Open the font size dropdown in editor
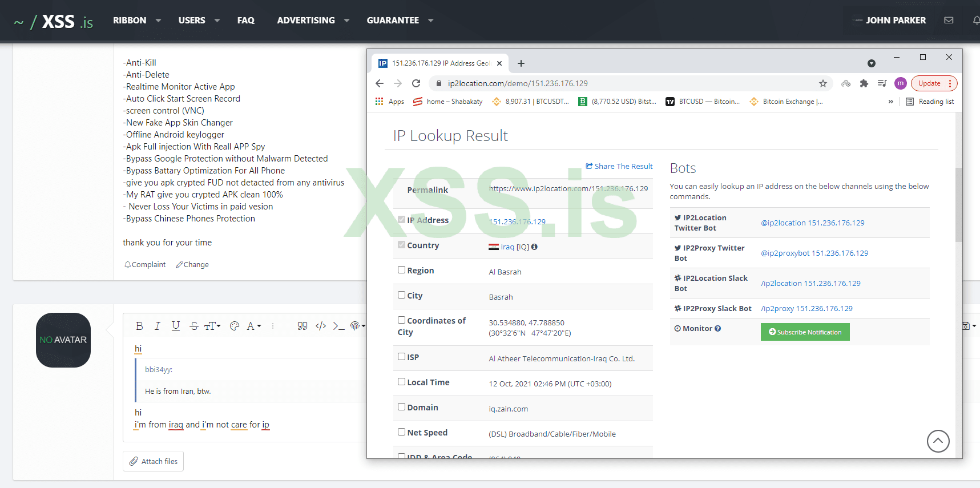This screenshot has width=980, height=488. (212, 326)
